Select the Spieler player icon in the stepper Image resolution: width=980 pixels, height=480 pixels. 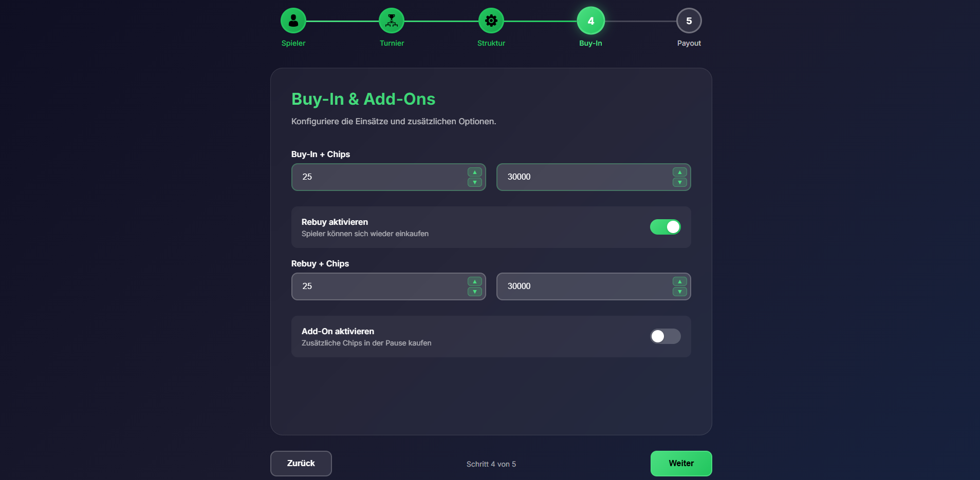pos(292,21)
